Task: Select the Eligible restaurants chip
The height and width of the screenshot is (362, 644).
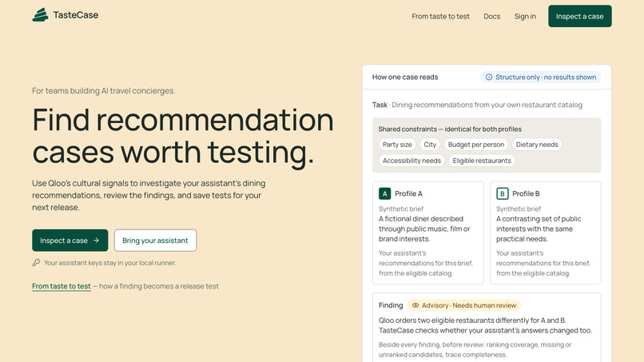Action: point(482,161)
